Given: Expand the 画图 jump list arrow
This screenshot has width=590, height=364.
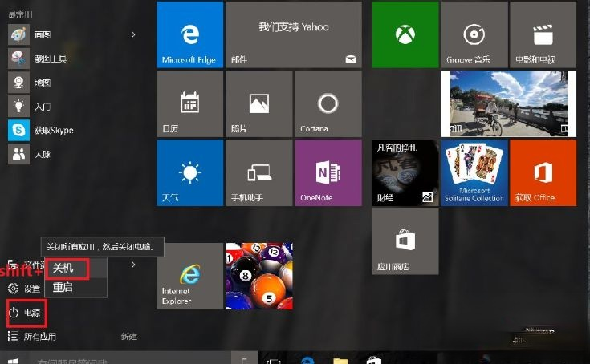Looking at the screenshot, I should 133,34.
